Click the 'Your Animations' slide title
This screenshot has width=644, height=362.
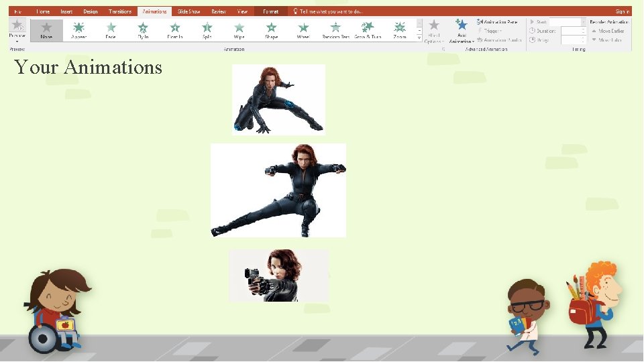coord(89,67)
